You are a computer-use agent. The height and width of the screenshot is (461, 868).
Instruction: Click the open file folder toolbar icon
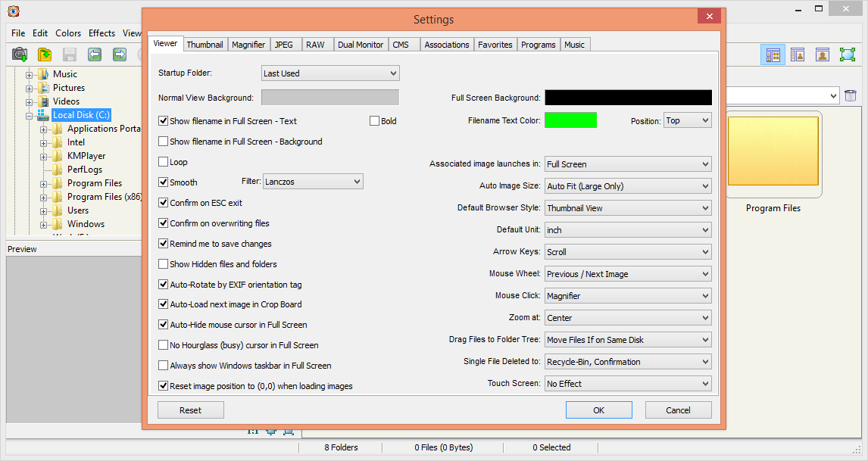(x=45, y=55)
